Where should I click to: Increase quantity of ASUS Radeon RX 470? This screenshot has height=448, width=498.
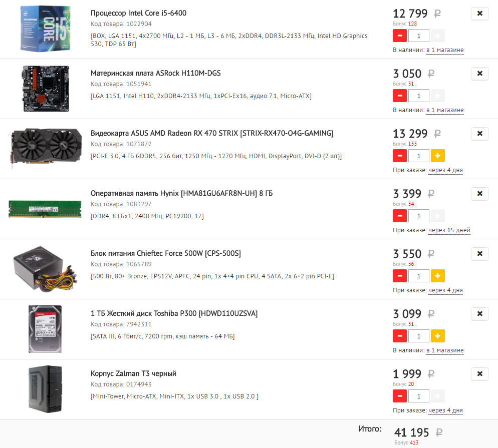(438, 156)
